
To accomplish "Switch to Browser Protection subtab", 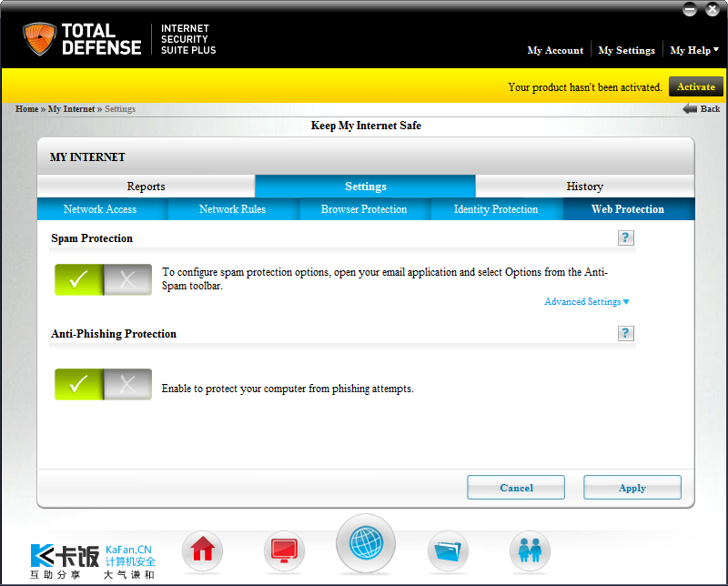I will (364, 209).
